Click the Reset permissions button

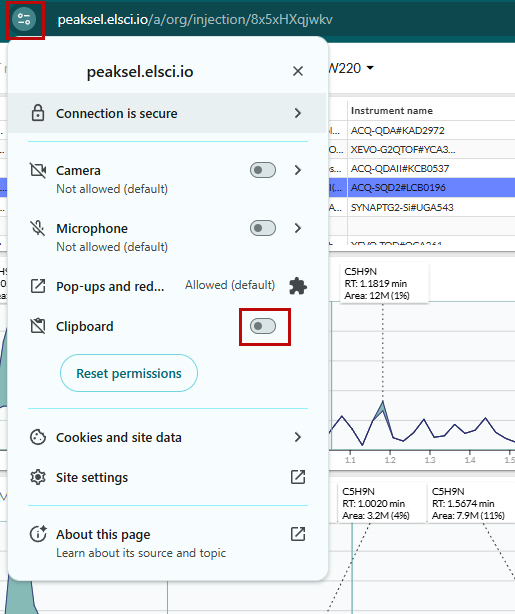pos(129,373)
